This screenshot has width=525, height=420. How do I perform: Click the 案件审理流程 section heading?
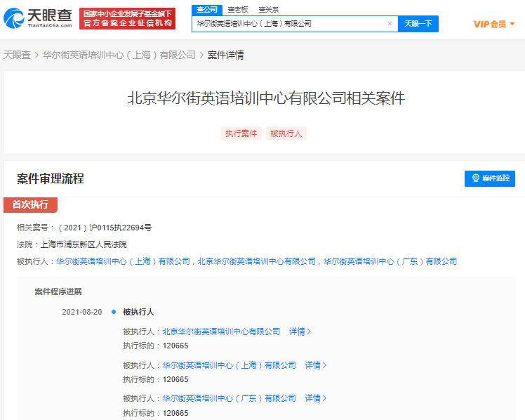pyautogui.click(x=51, y=178)
